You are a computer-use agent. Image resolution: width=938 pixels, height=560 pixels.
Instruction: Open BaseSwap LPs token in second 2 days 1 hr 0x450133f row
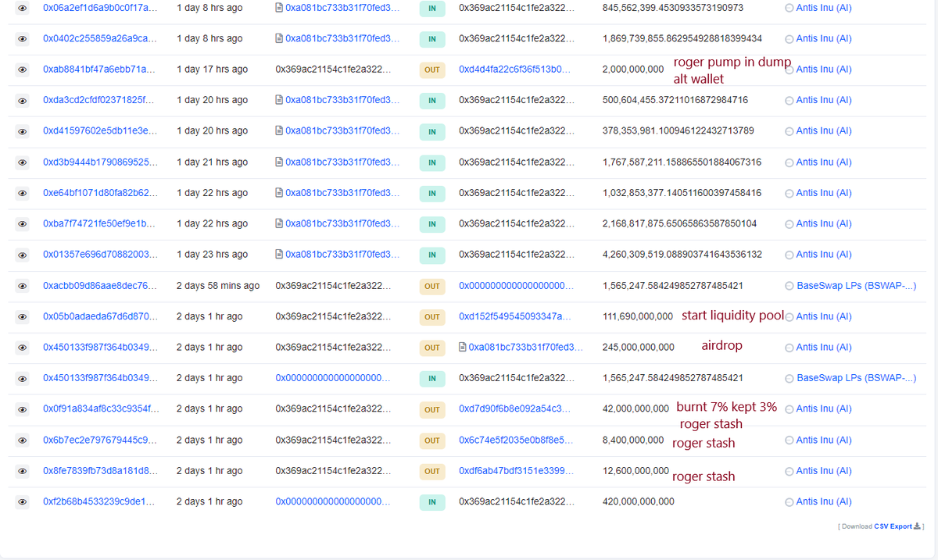[857, 378]
